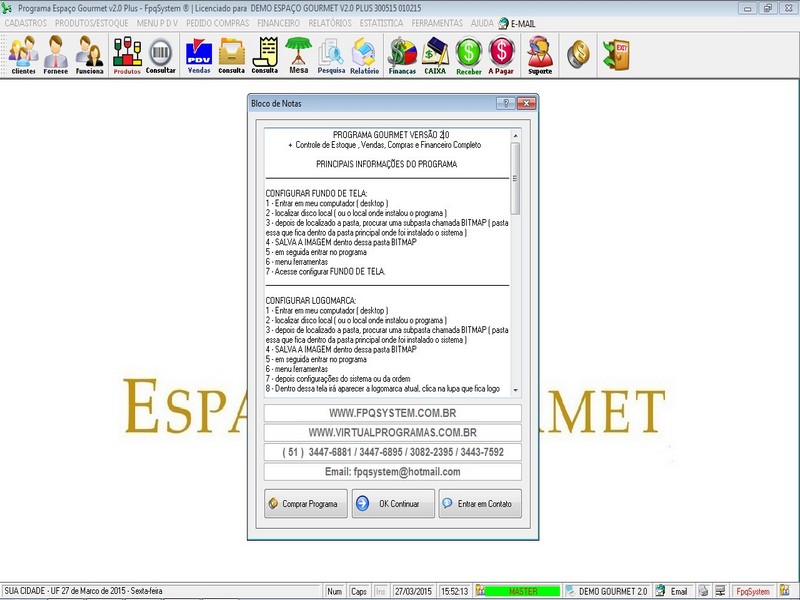
Task: Click the Num lock status indicator
Action: [335, 591]
